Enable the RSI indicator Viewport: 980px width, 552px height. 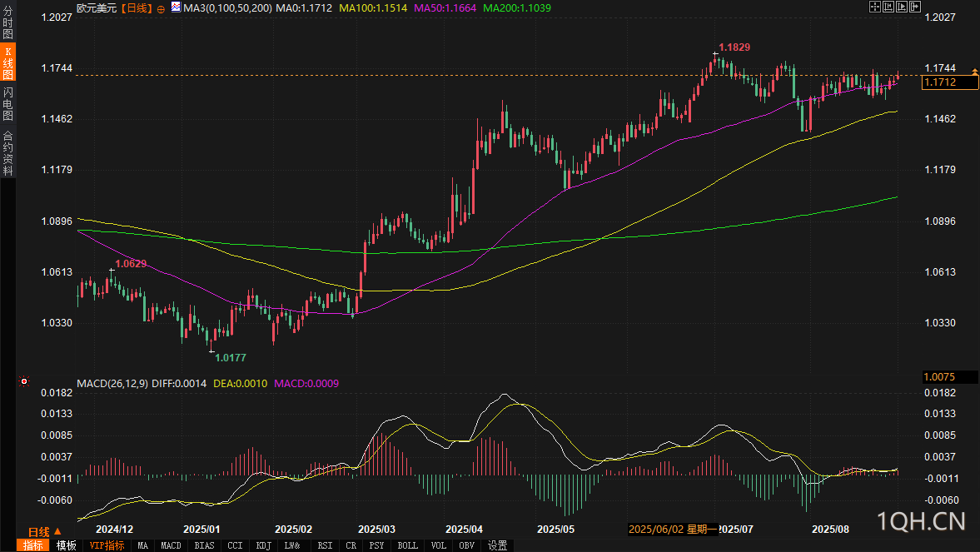(324, 546)
